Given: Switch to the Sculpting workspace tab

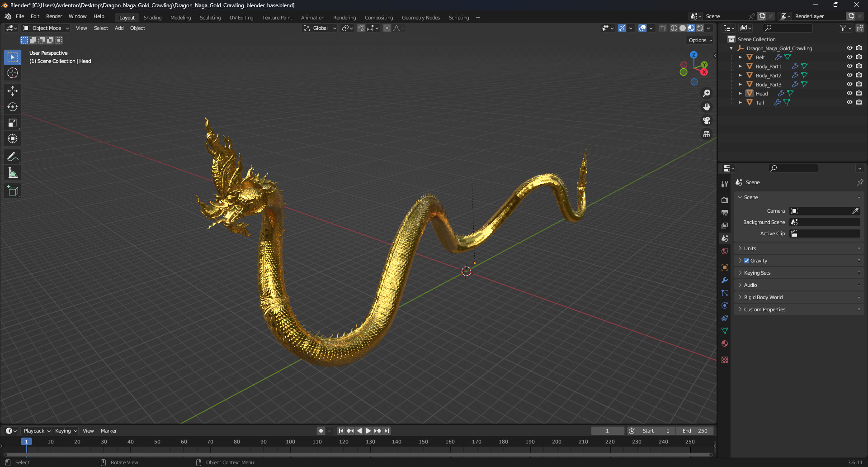Looking at the screenshot, I should point(210,18).
